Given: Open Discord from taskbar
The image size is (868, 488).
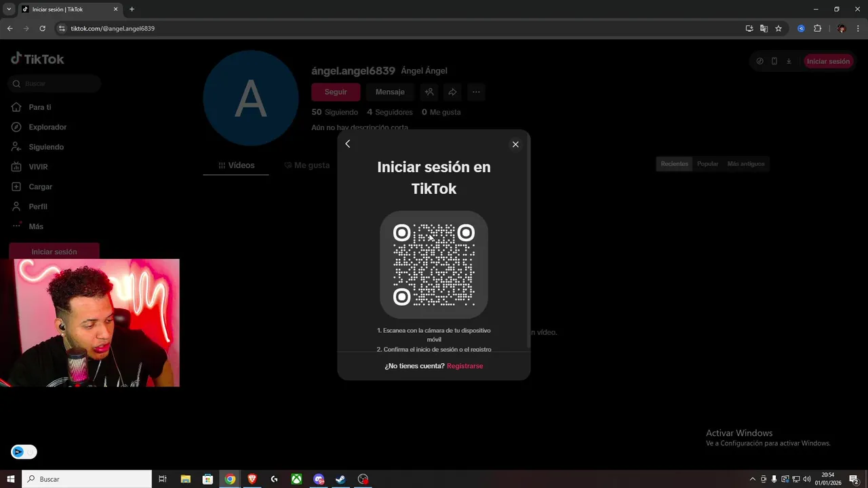Looking at the screenshot, I should click(319, 479).
